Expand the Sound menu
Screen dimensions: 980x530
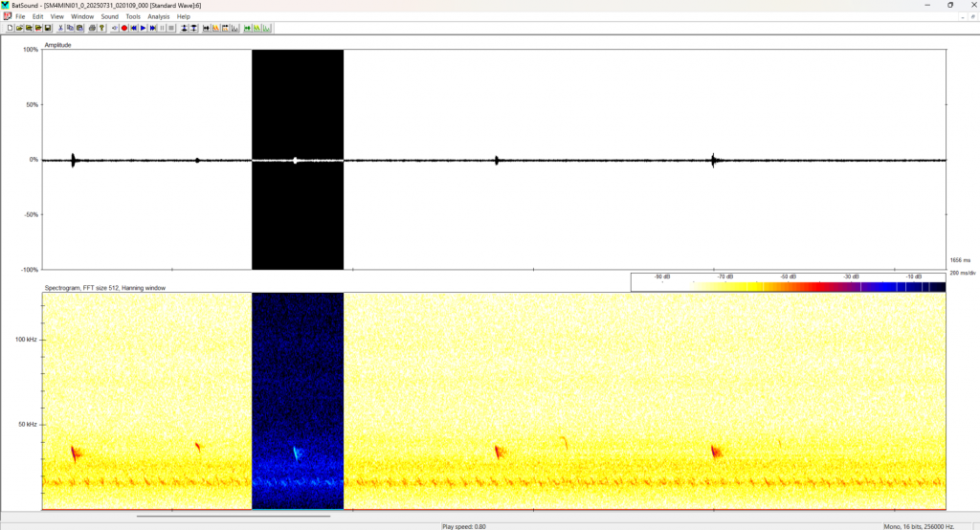pyautogui.click(x=109, y=16)
